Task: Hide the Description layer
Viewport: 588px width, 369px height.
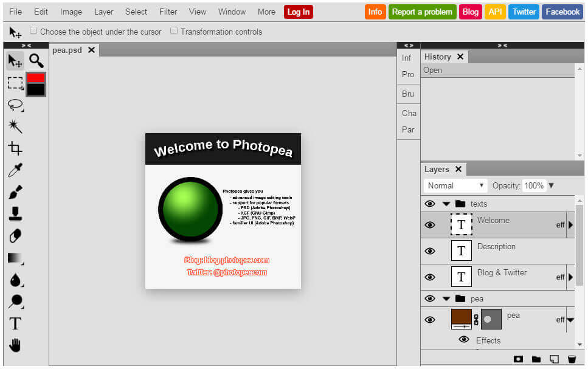Action: (430, 251)
